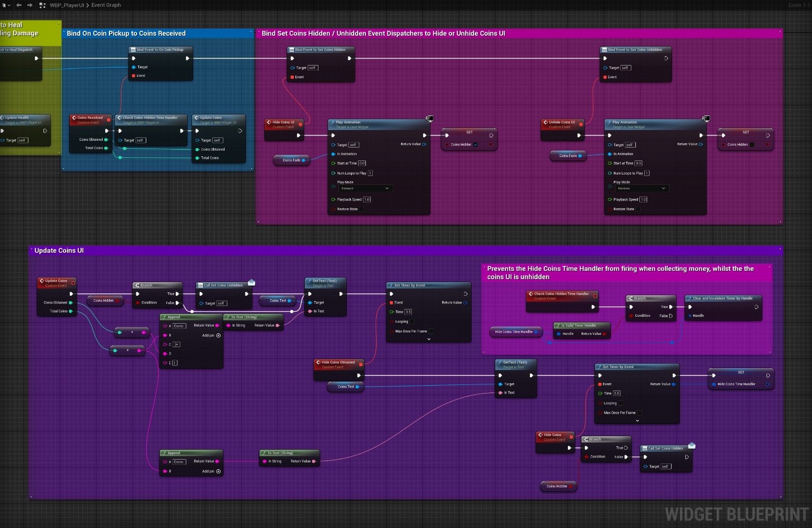Click the red delegate pin on Hide Coins custom event
The width and height of the screenshot is (812, 528).
pyautogui.click(x=571, y=437)
